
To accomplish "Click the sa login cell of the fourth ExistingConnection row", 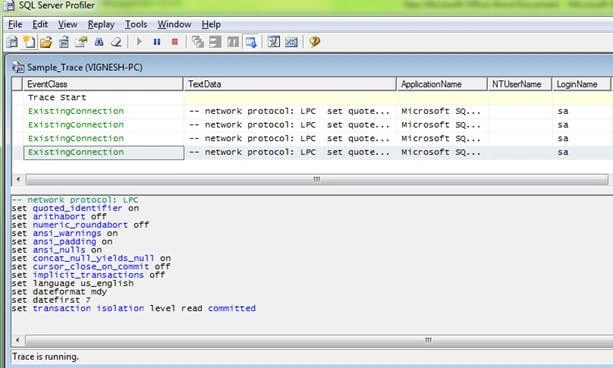I will (581, 152).
